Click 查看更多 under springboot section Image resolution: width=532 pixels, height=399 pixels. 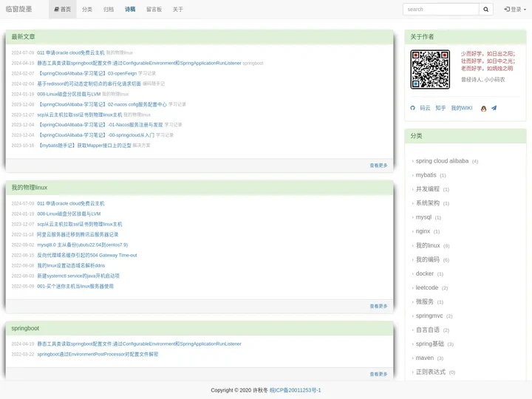click(x=378, y=374)
